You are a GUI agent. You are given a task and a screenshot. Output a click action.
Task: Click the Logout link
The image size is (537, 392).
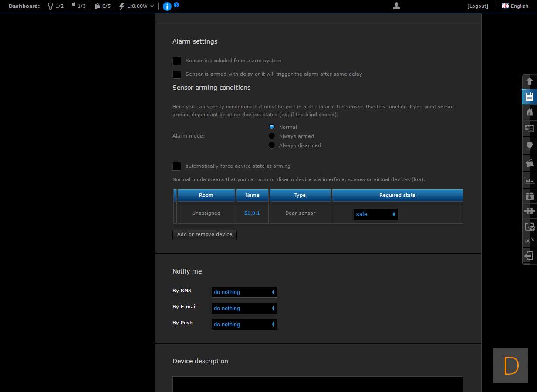click(477, 6)
